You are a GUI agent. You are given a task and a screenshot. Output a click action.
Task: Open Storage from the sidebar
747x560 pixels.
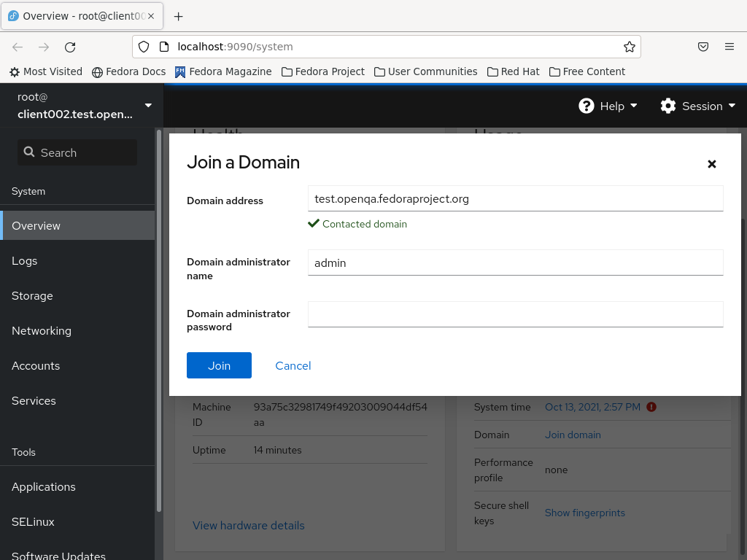(77, 296)
